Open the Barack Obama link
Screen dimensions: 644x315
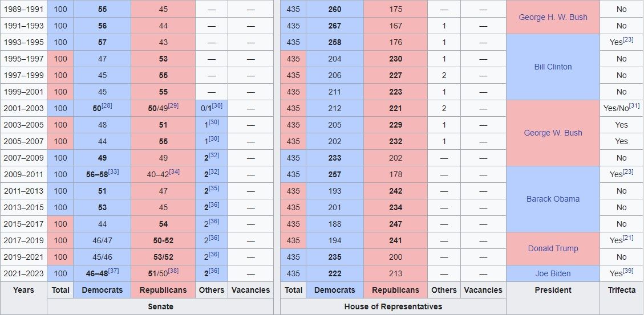553,199
